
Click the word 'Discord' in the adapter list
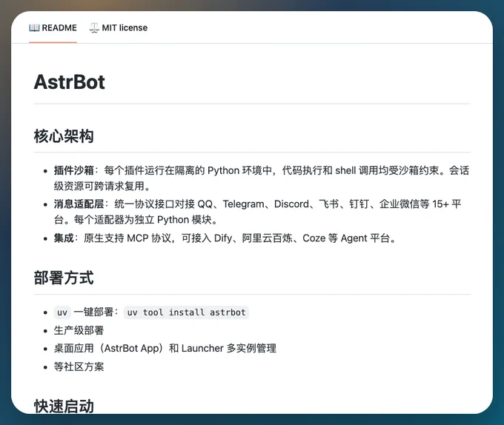click(291, 204)
